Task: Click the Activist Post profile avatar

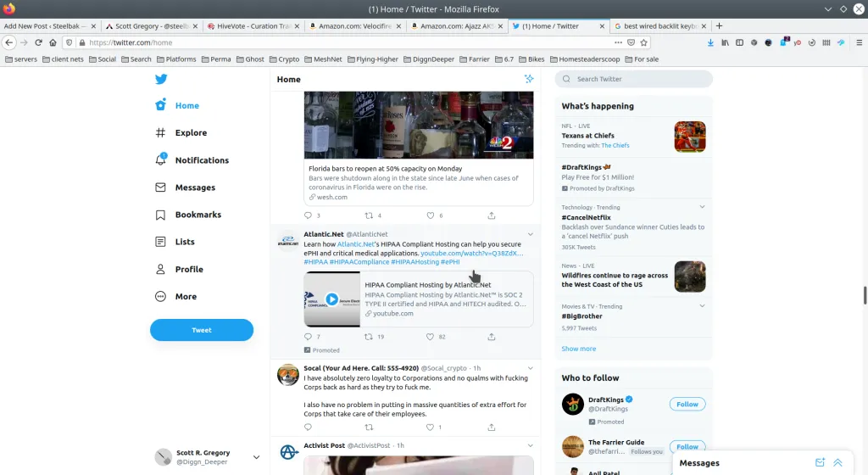Action: click(288, 452)
